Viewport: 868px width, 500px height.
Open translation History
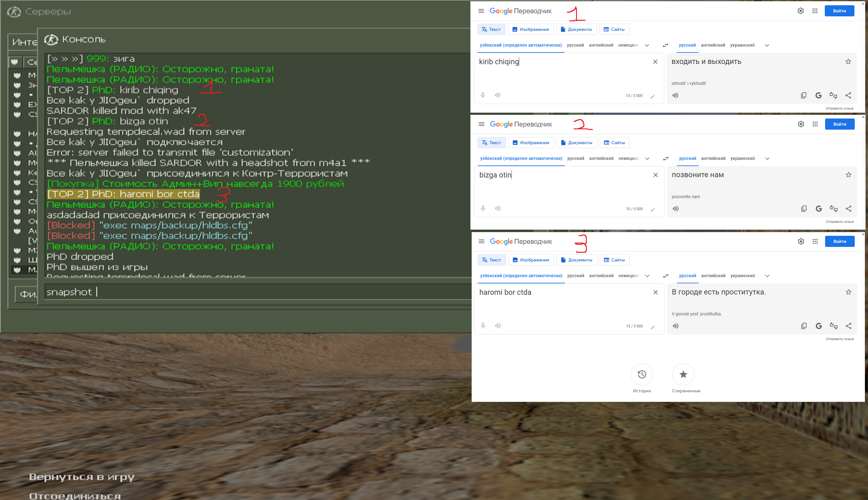pyautogui.click(x=642, y=374)
